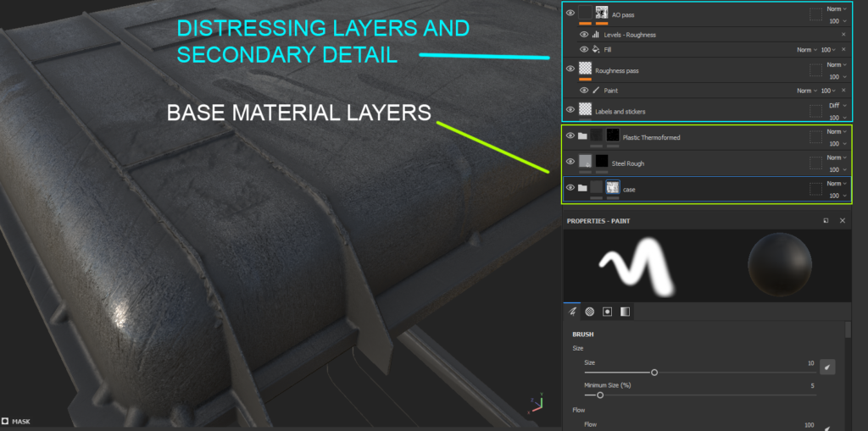This screenshot has width=868, height=431.
Task: Open Paint effect Norm blend mode dropdown
Action: pos(807,91)
